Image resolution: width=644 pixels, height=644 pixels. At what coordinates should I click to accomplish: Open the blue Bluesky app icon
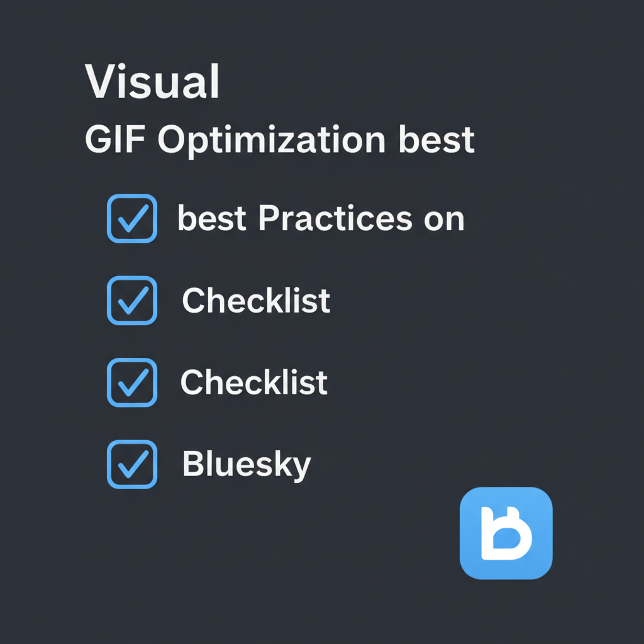pyautogui.click(x=506, y=533)
